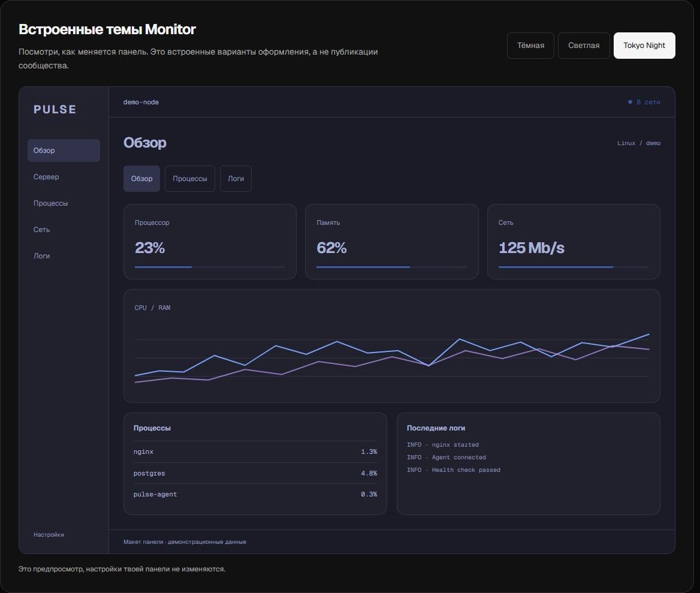Image resolution: width=700 pixels, height=593 pixels.
Task: Click the 4.8% postgres usage value
Action: 369,473
